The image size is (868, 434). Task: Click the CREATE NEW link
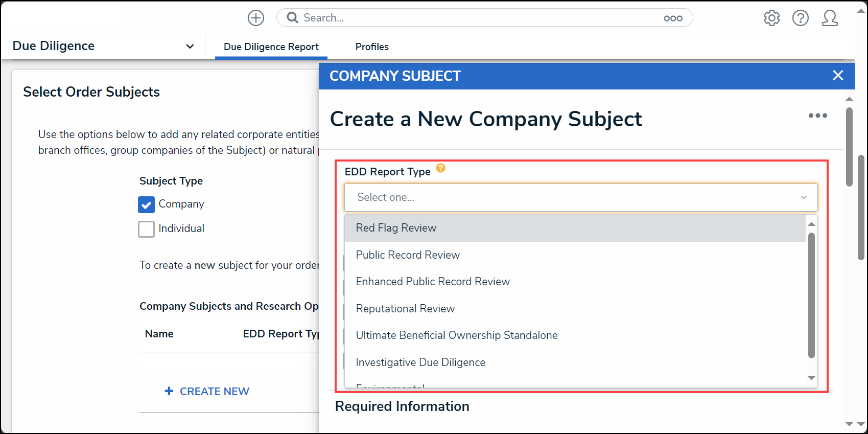(x=207, y=392)
